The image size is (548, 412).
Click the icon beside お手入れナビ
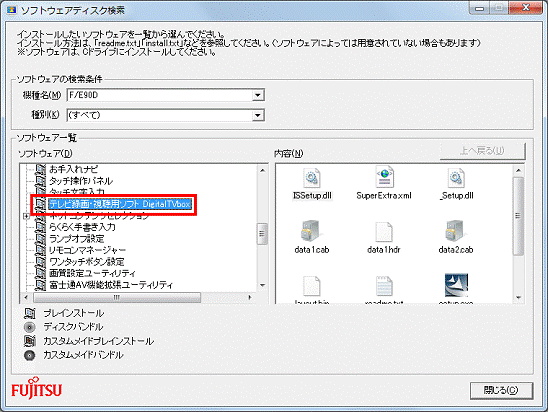tap(41, 169)
